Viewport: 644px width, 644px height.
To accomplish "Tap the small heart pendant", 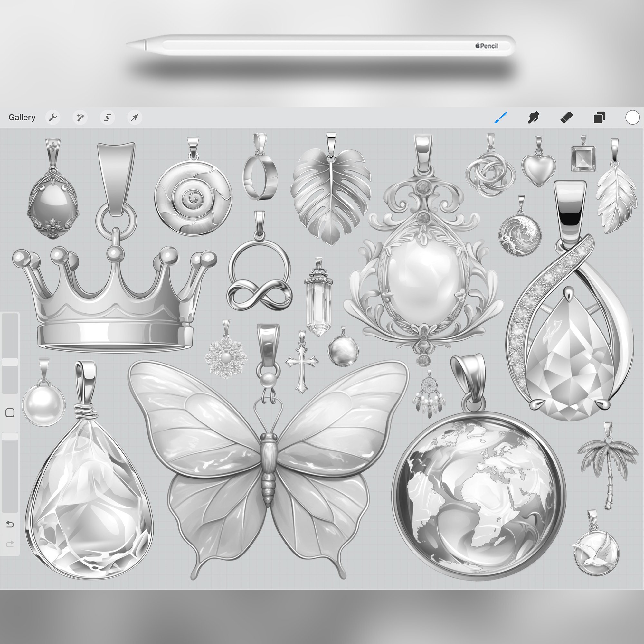I will [x=539, y=168].
